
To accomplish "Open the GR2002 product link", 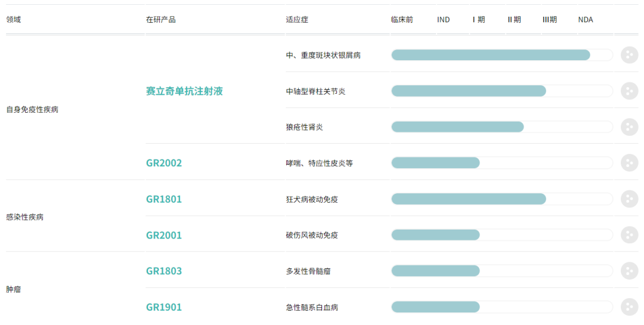I will point(164,163).
